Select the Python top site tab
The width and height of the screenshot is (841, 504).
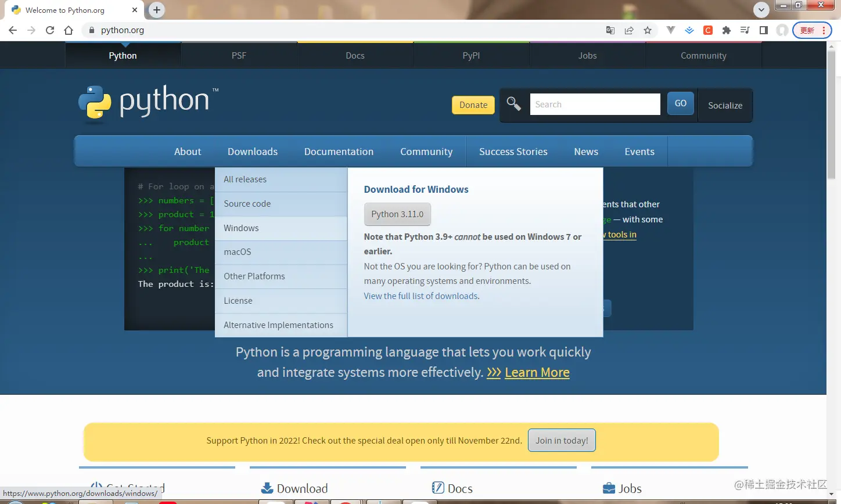point(123,55)
